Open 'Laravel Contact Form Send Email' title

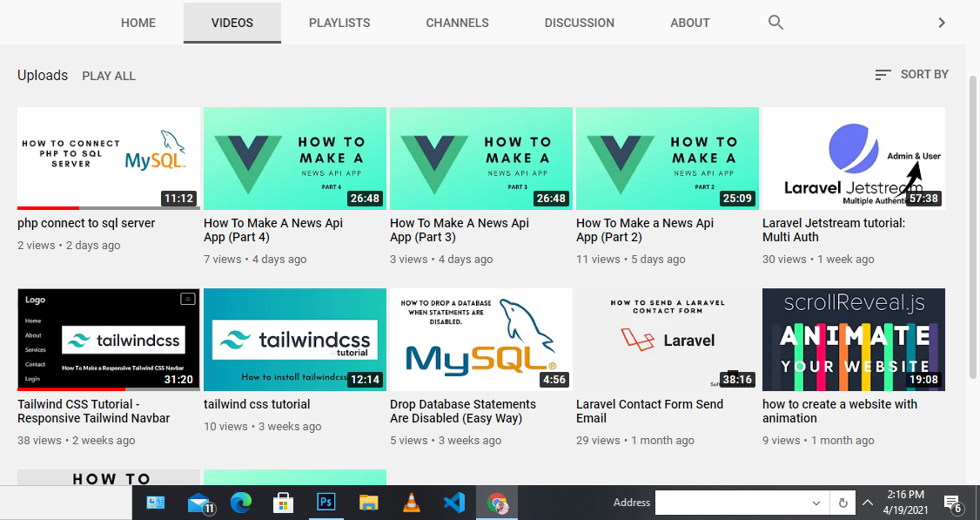649,411
